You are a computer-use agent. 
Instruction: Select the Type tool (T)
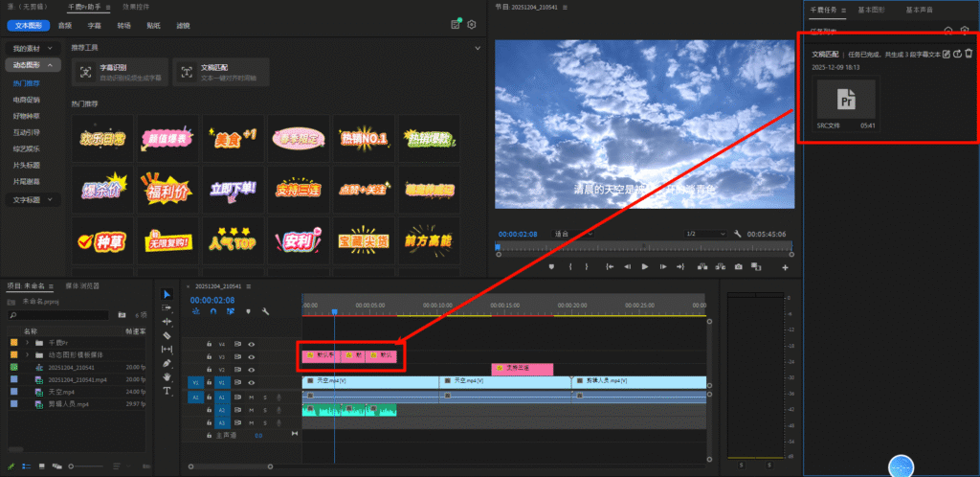click(167, 391)
